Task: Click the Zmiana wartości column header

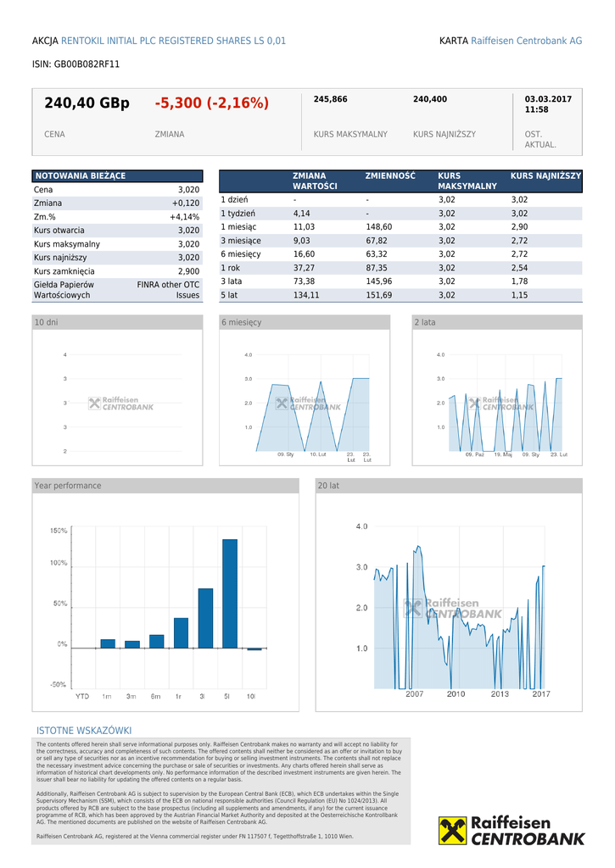Action: (315, 181)
